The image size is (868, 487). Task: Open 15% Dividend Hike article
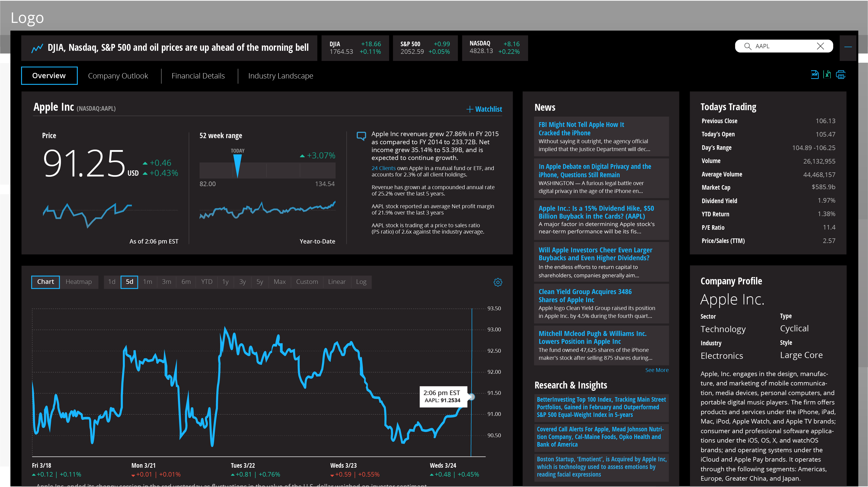coord(601,220)
